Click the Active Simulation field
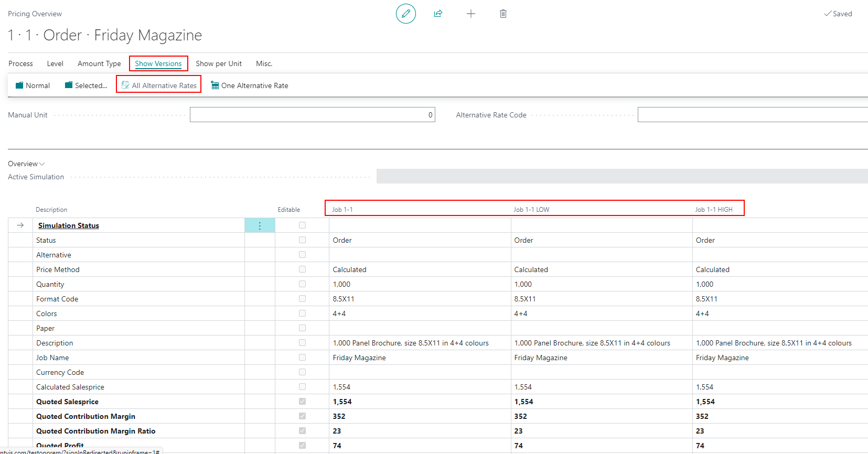Image resolution: width=868 pixels, height=454 pixels. 622,176
